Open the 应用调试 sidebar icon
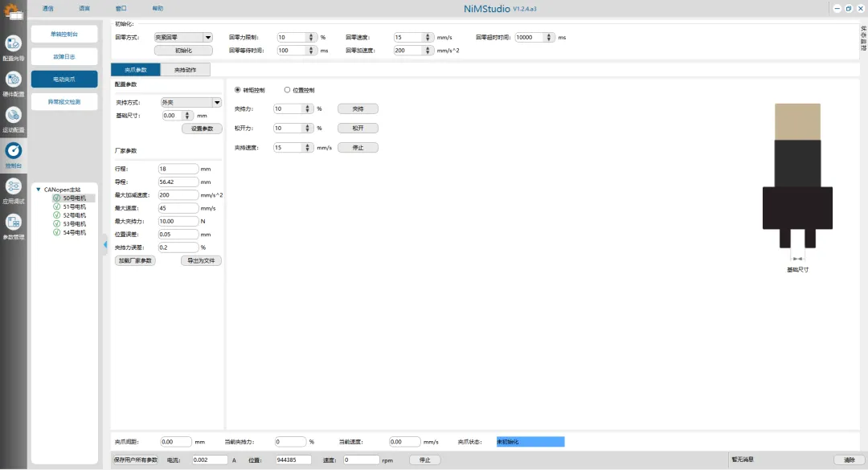The width and height of the screenshot is (868, 470). click(14, 191)
